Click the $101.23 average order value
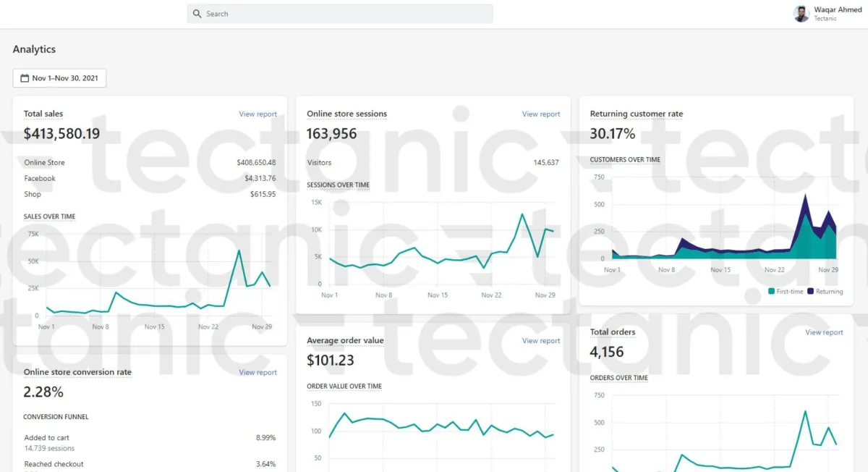868x472 pixels. [x=331, y=360]
